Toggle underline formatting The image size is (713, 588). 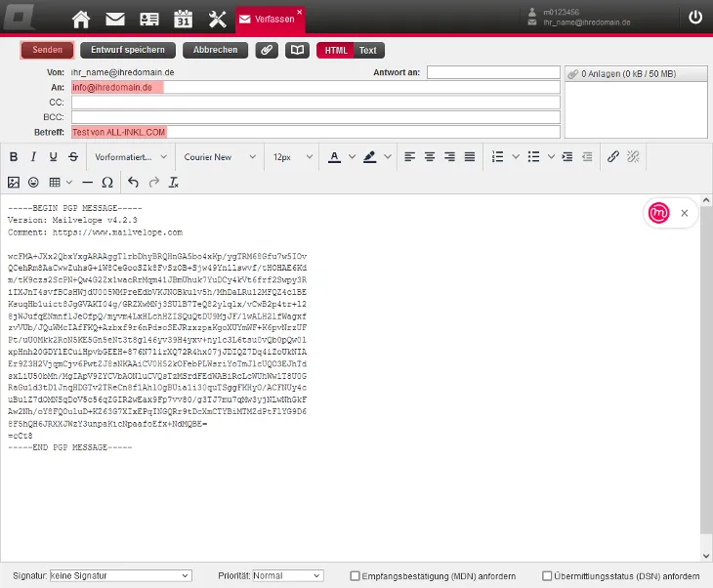coord(53,157)
